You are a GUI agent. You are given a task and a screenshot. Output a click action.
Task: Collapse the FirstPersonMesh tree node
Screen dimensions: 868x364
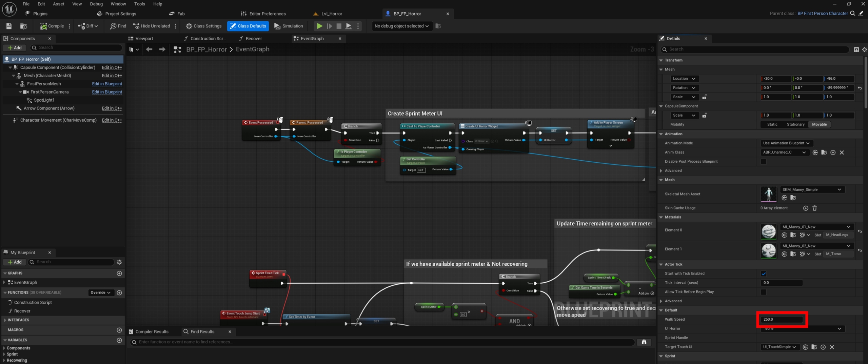(17, 84)
